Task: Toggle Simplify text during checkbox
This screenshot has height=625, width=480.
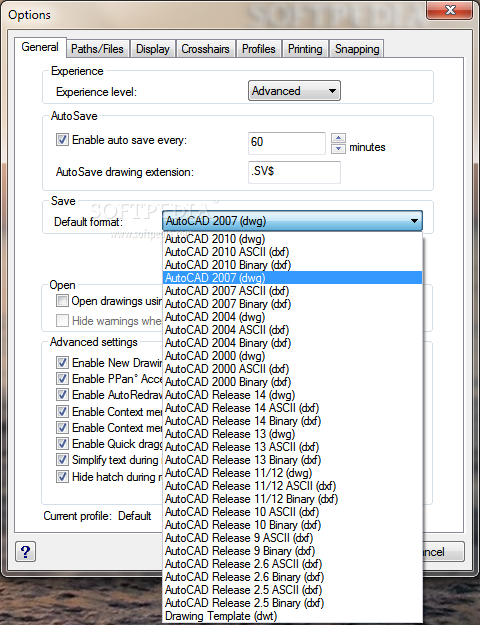Action: [62, 460]
